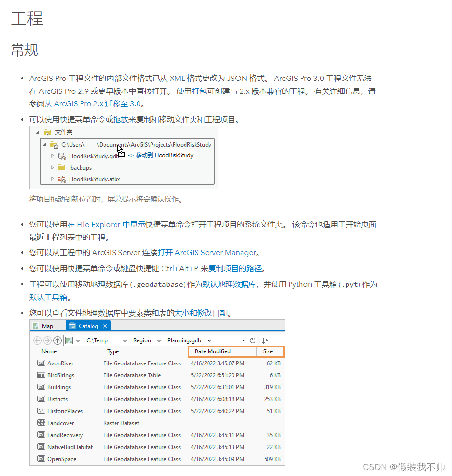
Task: Select the FloodRiskStudy.atbx tree label
Action: [94, 179]
